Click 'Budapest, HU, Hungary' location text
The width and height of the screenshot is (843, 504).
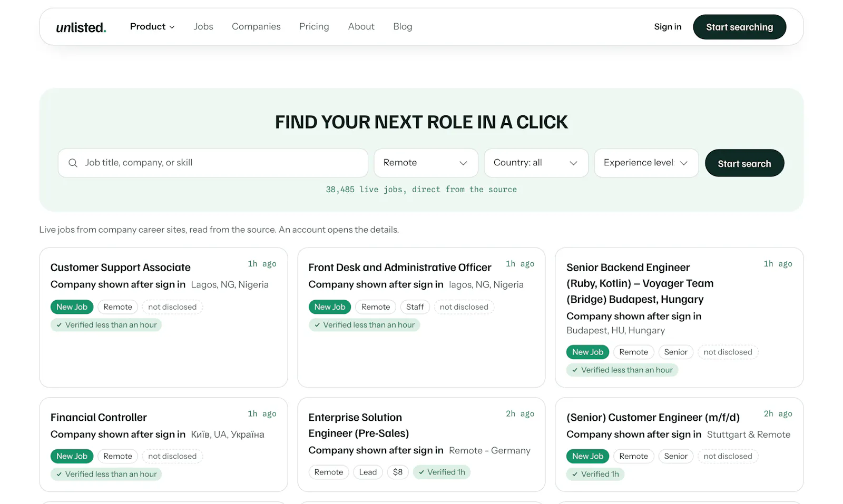coord(615,331)
